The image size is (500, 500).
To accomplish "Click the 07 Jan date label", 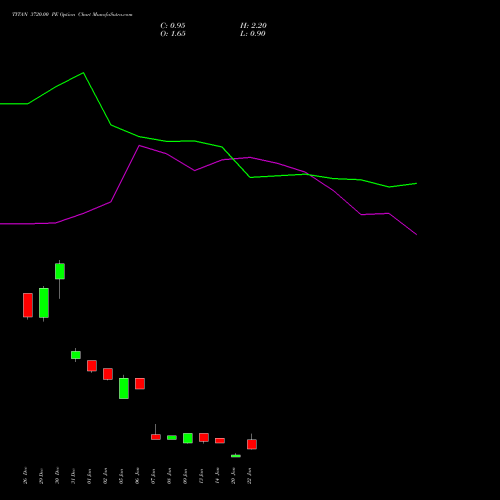I will 153,475.
